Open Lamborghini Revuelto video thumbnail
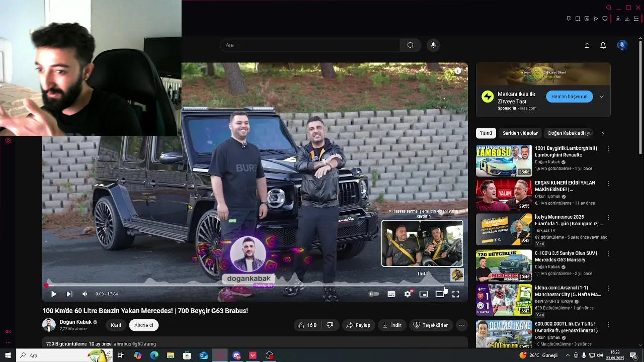The width and height of the screenshot is (644, 362). (x=504, y=160)
